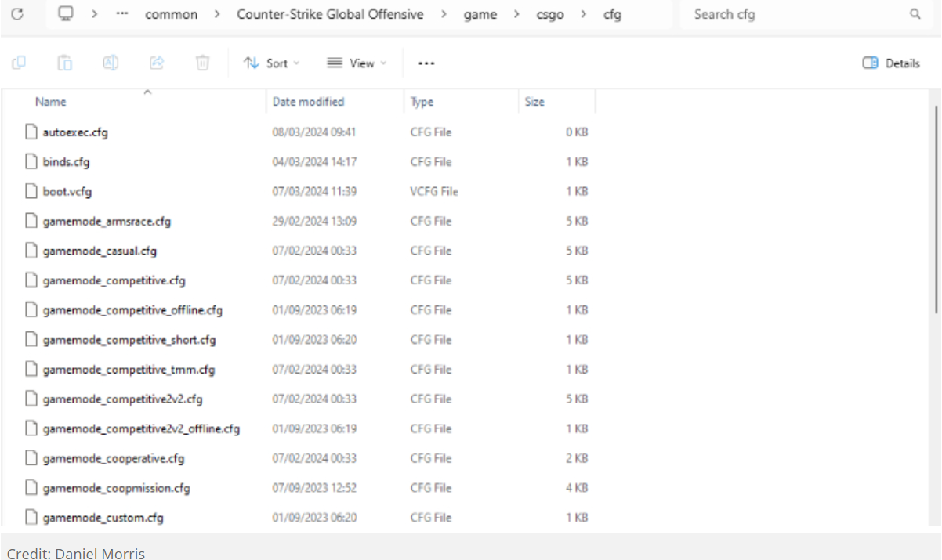Select the gamemode_armsrace.cfg file icon

(x=31, y=221)
